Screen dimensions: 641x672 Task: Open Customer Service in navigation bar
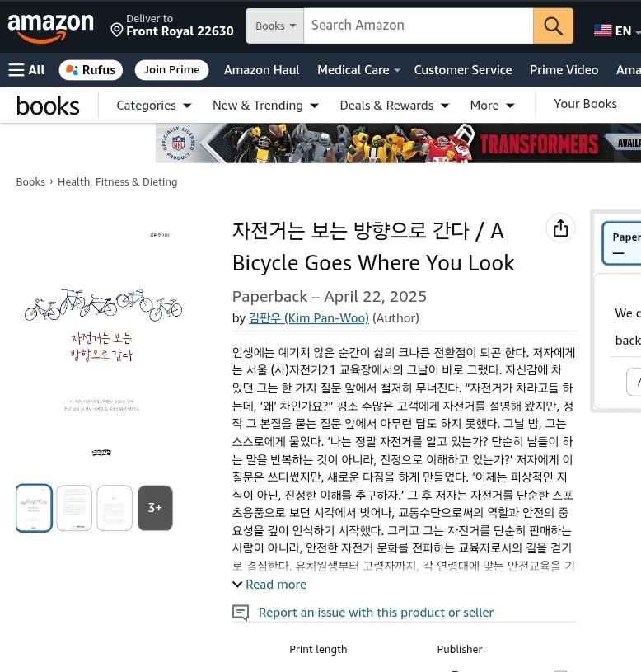pos(462,70)
